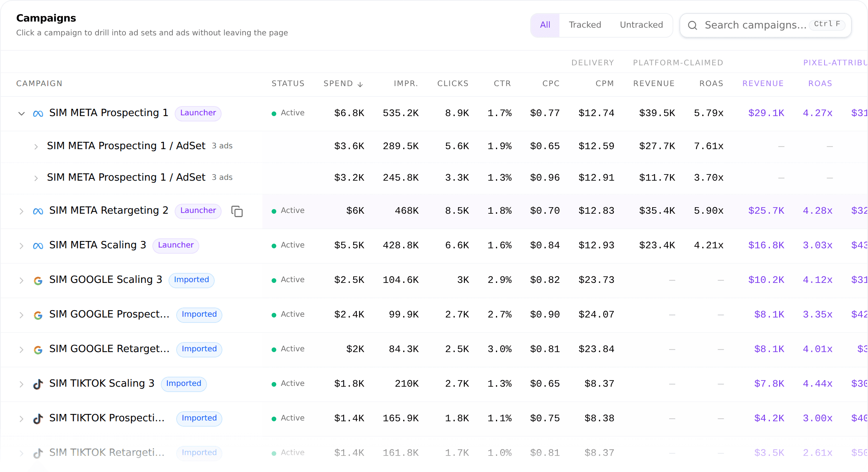
Task: Click the TikTok logo beside SIM TIKTOK Scaling 3
Action: (x=38, y=384)
